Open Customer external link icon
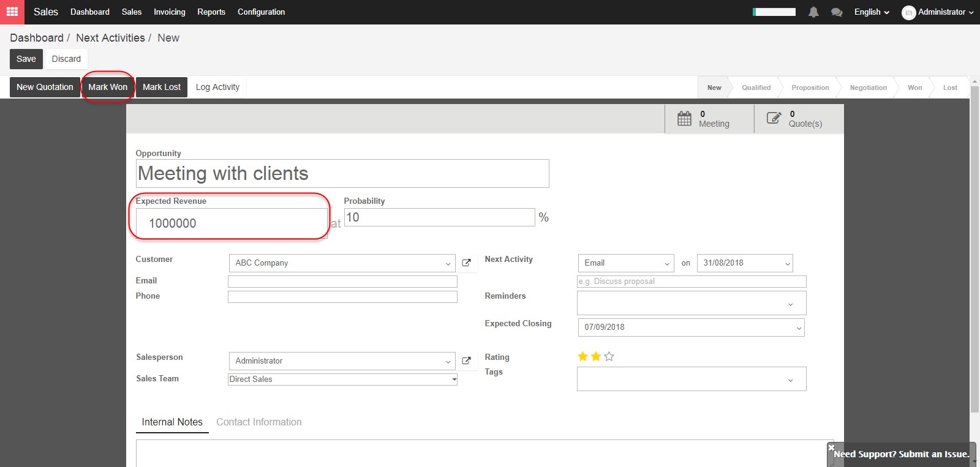 click(466, 263)
